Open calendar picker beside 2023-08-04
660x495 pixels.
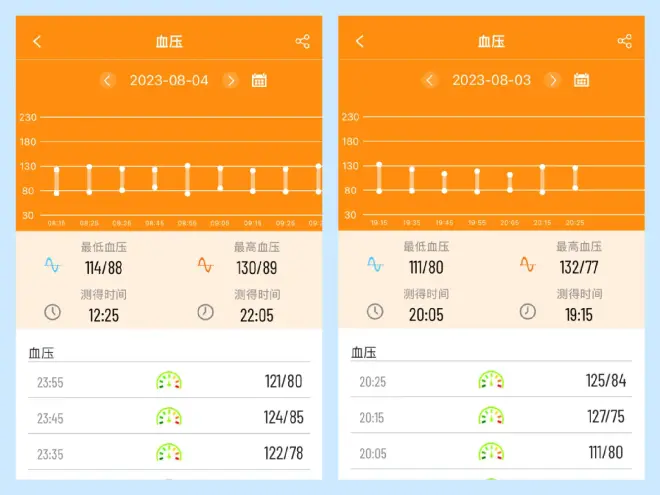259,80
